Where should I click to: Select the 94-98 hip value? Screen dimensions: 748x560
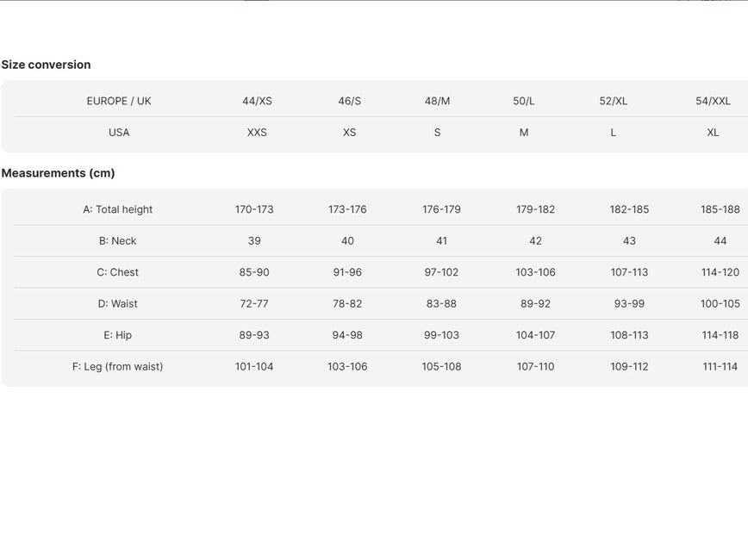pos(347,335)
